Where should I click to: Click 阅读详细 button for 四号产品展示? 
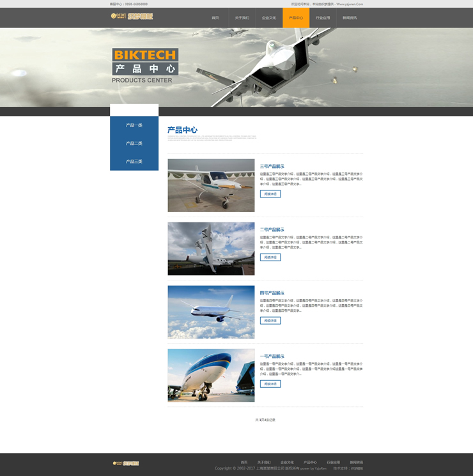pyautogui.click(x=270, y=321)
